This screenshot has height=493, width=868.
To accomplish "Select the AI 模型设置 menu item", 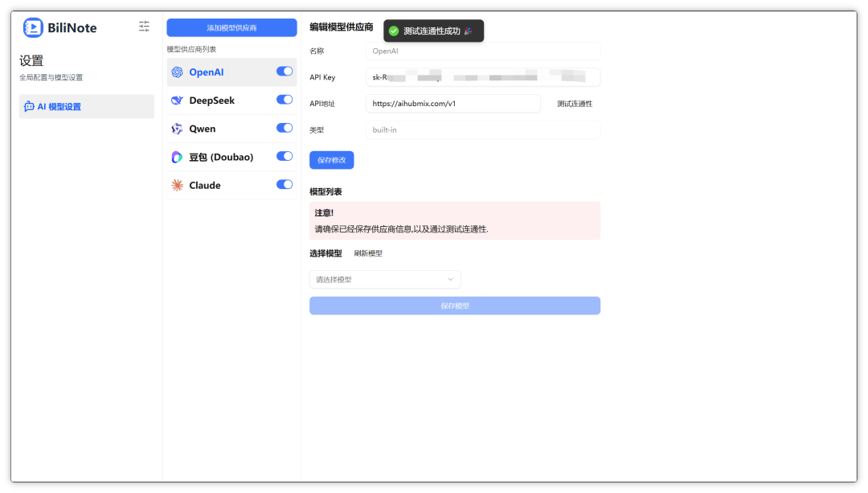I will (x=86, y=106).
